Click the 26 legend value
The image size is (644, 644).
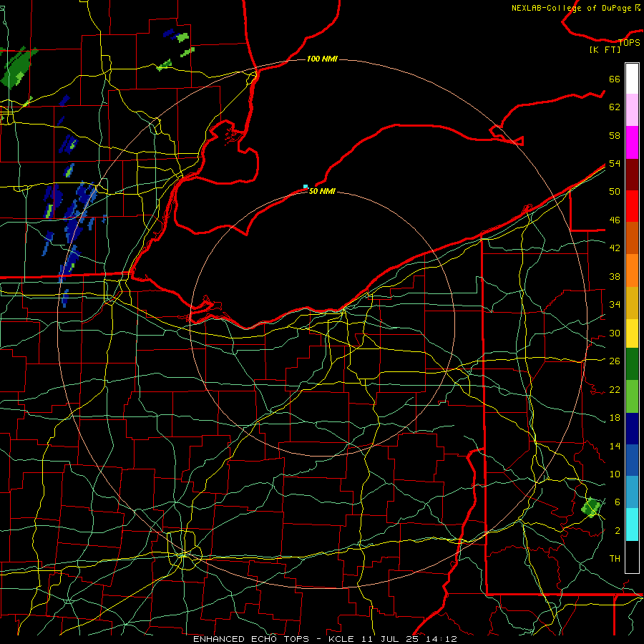pos(615,361)
